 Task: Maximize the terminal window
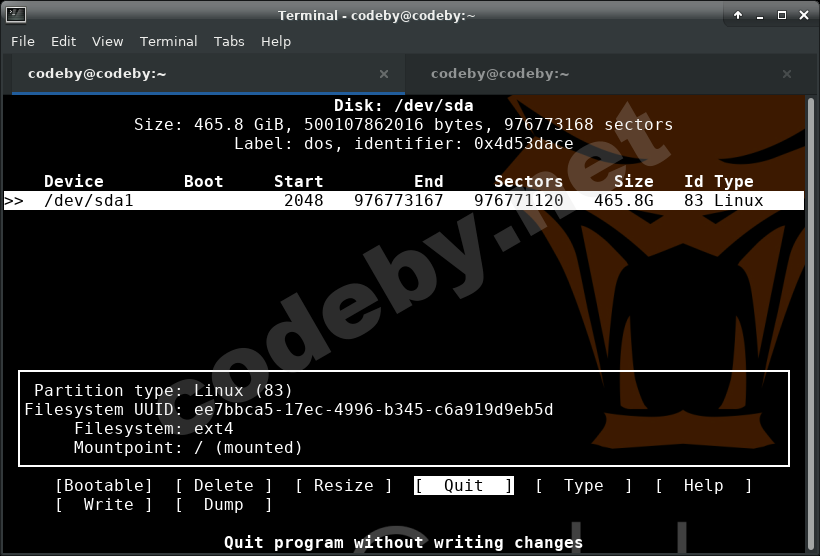click(782, 15)
